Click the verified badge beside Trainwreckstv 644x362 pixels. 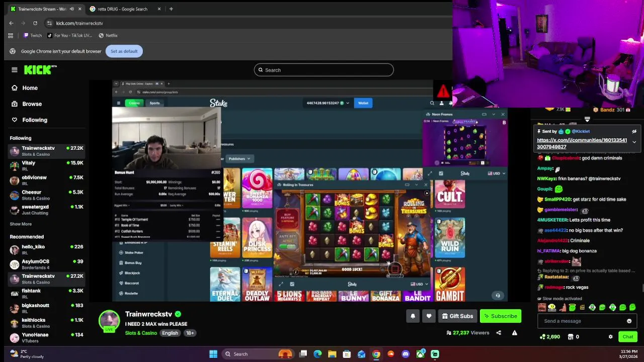178,314
